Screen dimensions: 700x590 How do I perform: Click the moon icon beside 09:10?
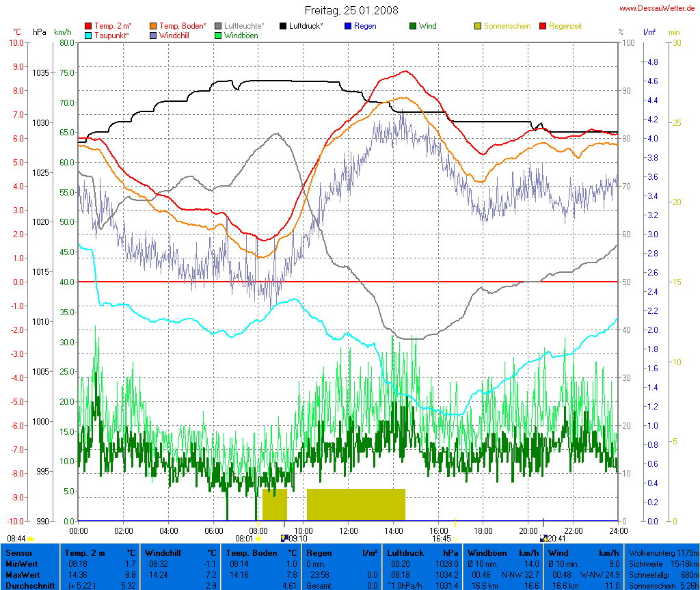284,539
